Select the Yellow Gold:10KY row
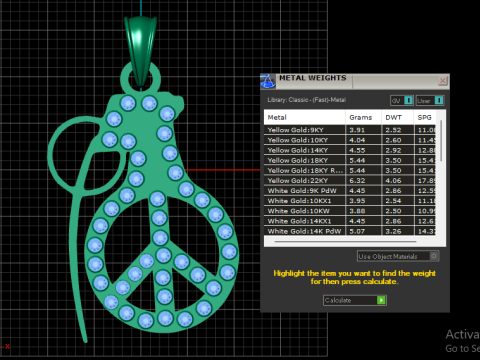 tap(350, 140)
